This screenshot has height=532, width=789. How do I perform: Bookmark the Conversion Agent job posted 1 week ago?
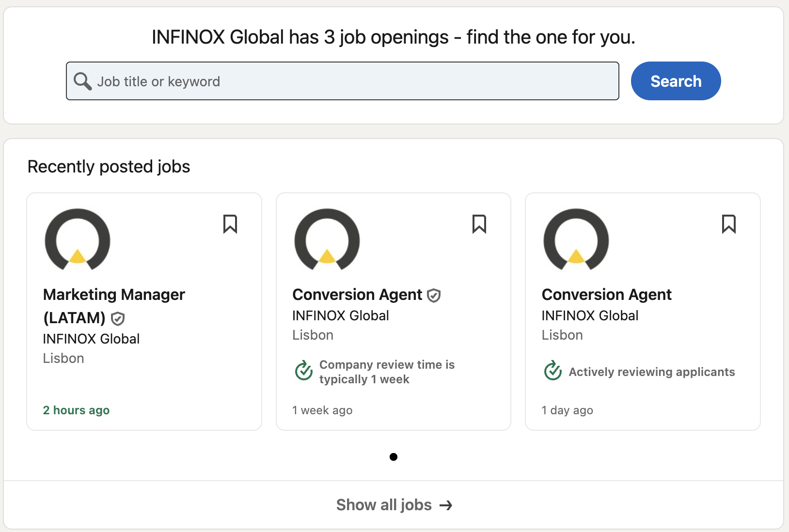pyautogui.click(x=479, y=224)
